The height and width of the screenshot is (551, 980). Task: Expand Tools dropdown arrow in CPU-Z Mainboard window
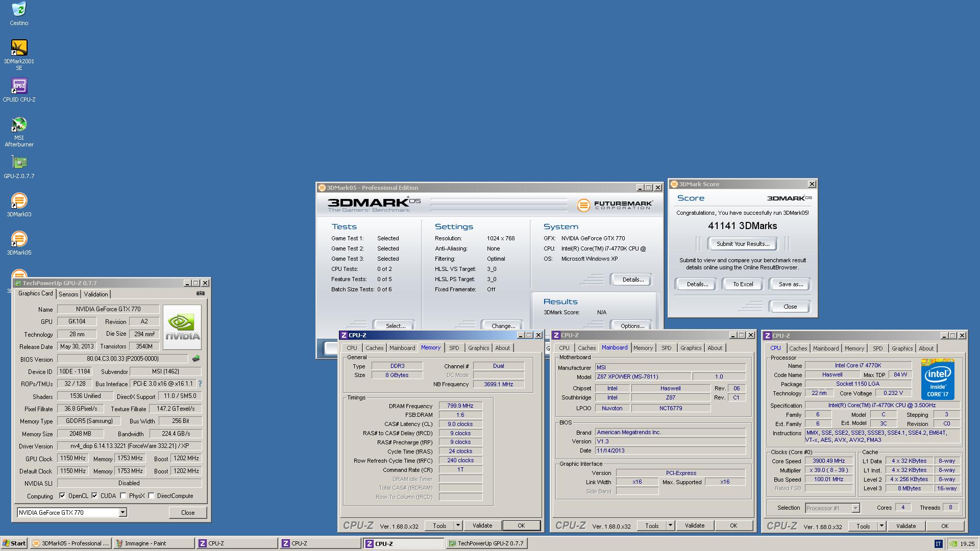pos(670,525)
